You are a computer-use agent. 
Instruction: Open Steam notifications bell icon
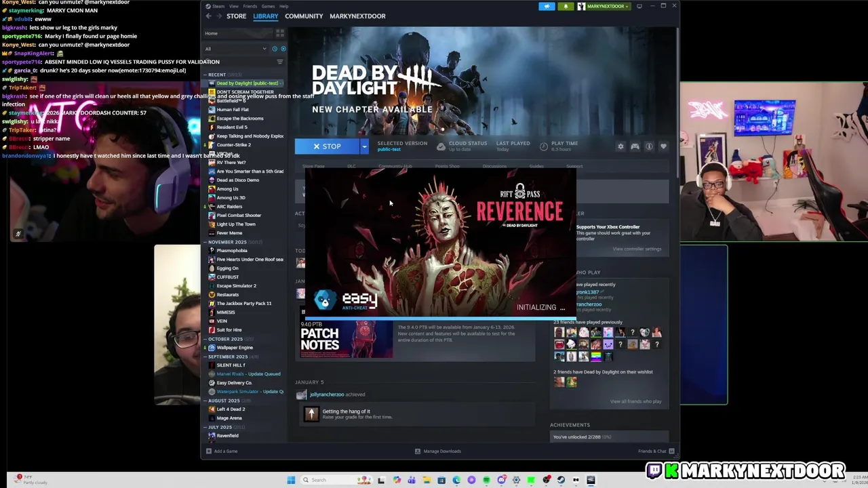(566, 6)
